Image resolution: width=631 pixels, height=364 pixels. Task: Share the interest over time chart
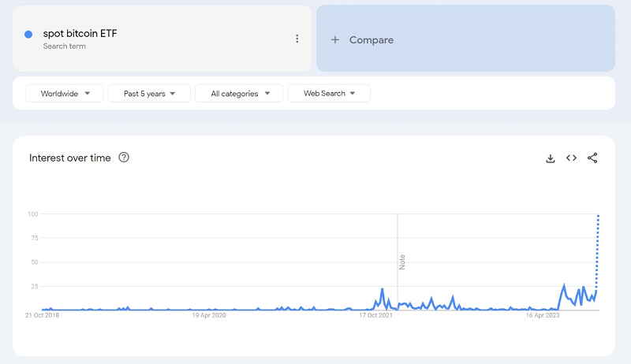point(592,158)
